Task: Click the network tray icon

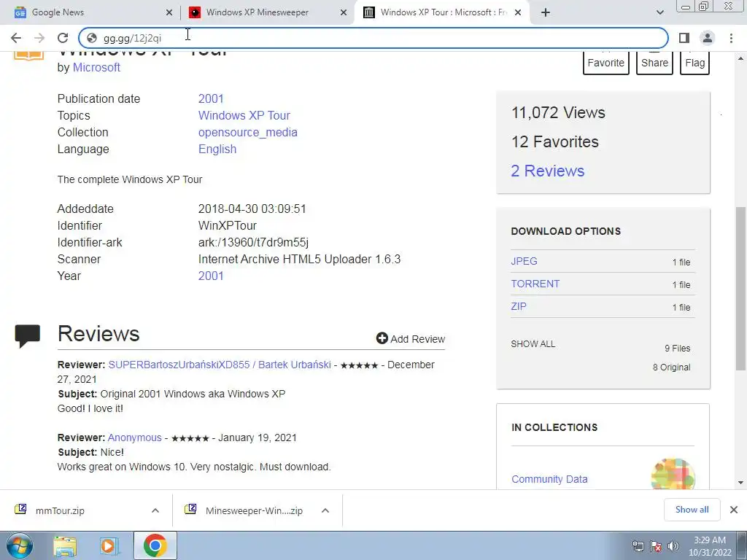Action: (638, 546)
